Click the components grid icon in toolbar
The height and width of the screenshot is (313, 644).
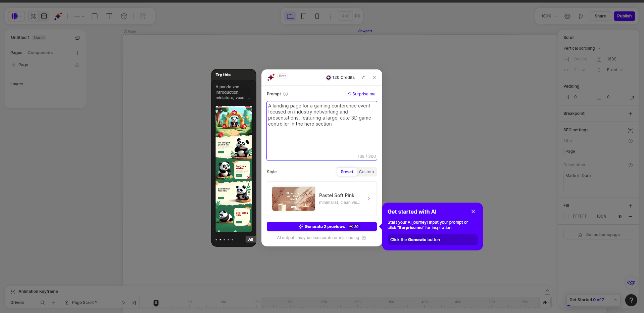pyautogui.click(x=143, y=16)
